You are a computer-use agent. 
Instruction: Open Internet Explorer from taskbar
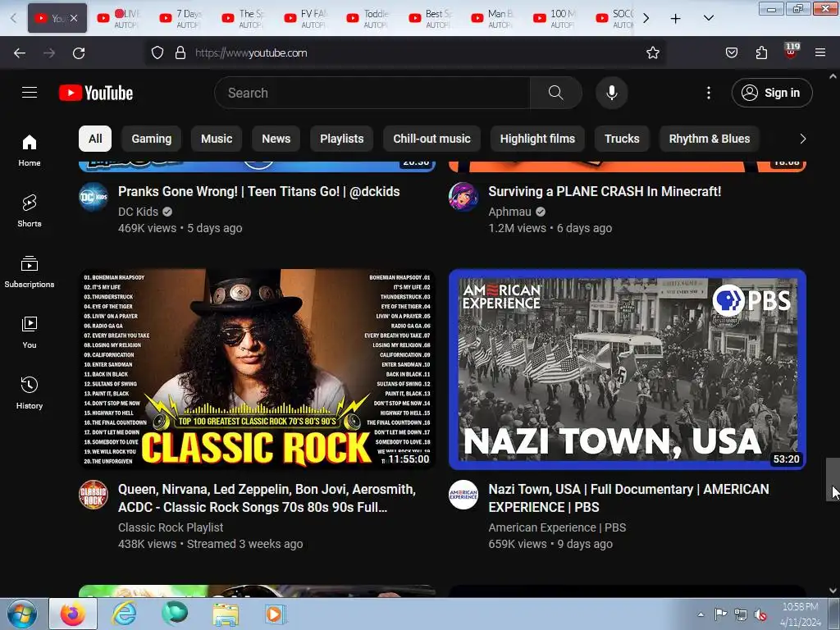click(124, 614)
